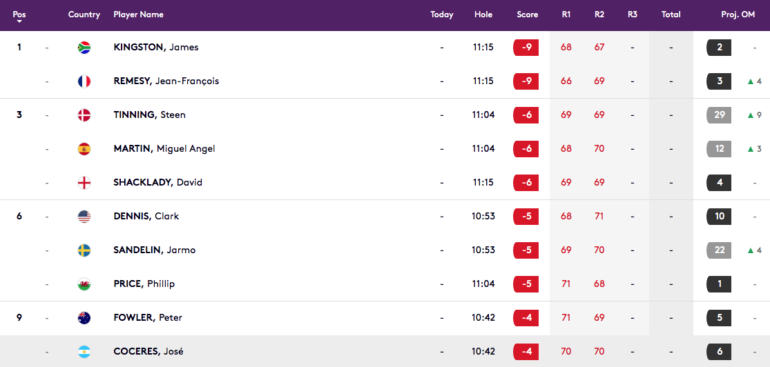
Task: Click the Spanish flag beside Martin
Action: click(x=84, y=149)
